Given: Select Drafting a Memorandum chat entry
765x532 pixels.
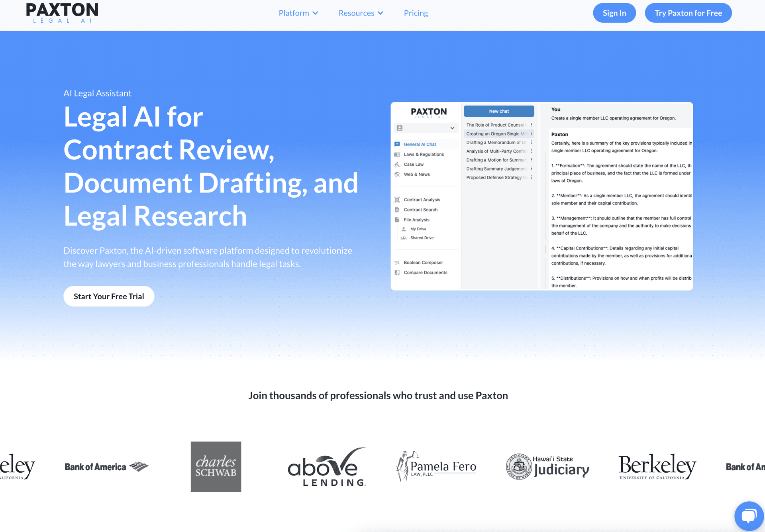Looking at the screenshot, I should point(496,142).
